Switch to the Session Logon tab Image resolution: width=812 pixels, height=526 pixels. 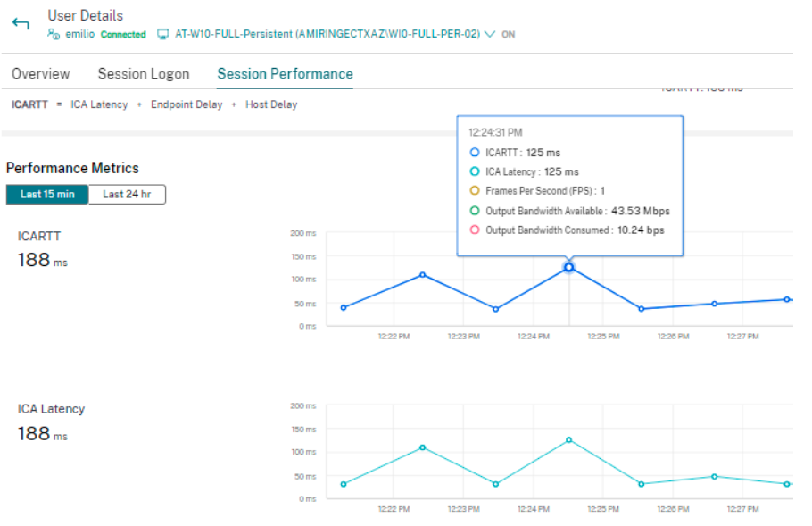[x=143, y=74]
